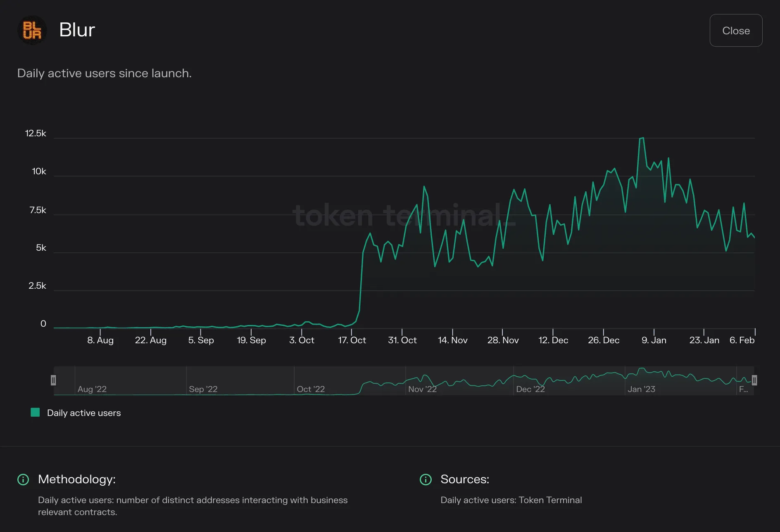Click Oct '22 in the range navigator
This screenshot has width=780, height=532.
click(x=311, y=389)
